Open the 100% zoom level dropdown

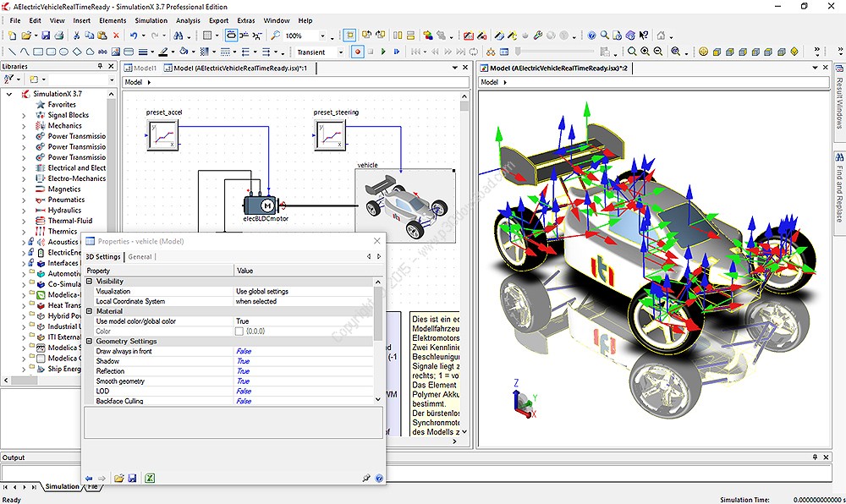tap(322, 36)
